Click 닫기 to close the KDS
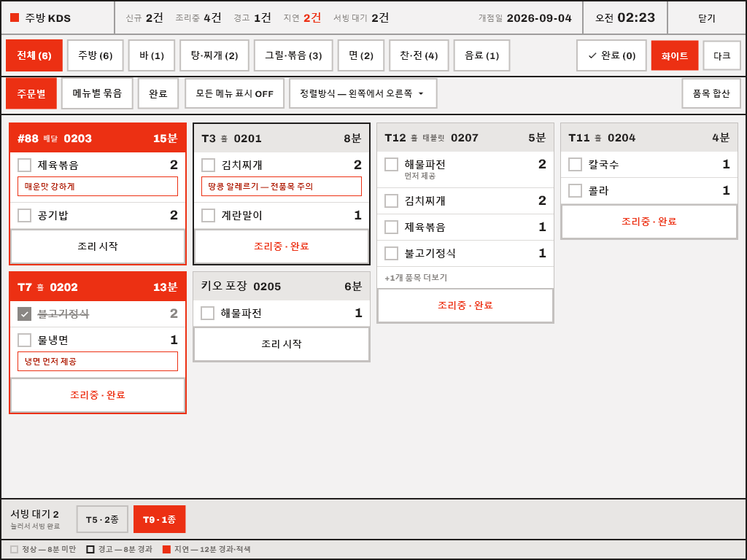This screenshot has height=560, width=747. (707, 17)
